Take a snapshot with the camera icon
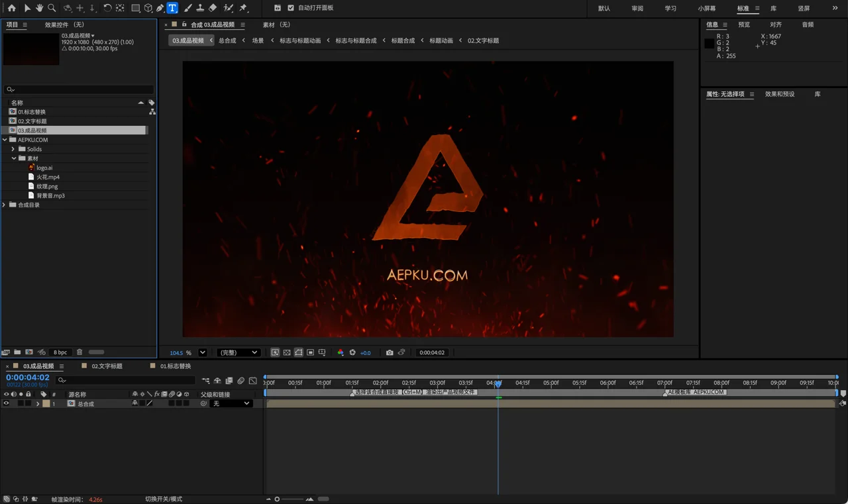848x504 pixels. pos(390,352)
